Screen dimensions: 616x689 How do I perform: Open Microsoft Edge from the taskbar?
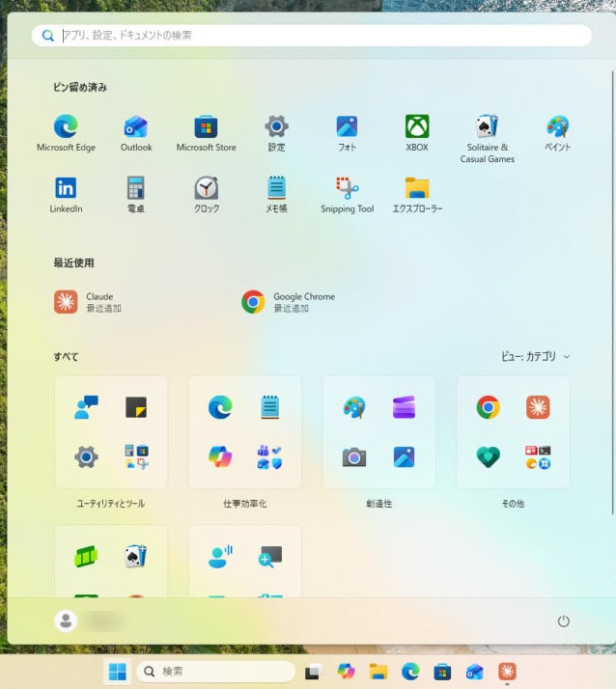point(410,672)
